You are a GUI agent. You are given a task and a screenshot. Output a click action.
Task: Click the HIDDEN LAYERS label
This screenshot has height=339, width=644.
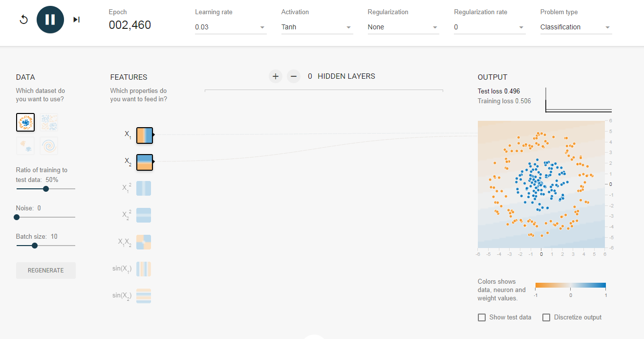(x=346, y=76)
